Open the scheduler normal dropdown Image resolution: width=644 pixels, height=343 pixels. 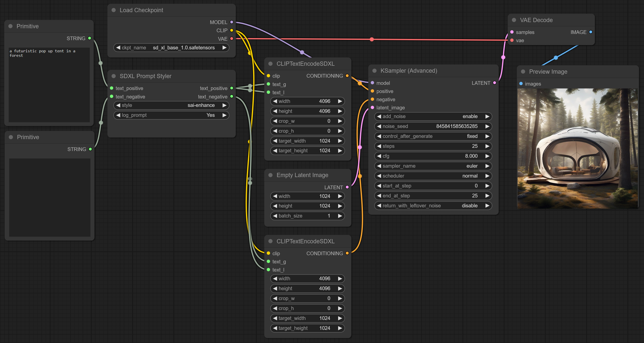click(433, 176)
